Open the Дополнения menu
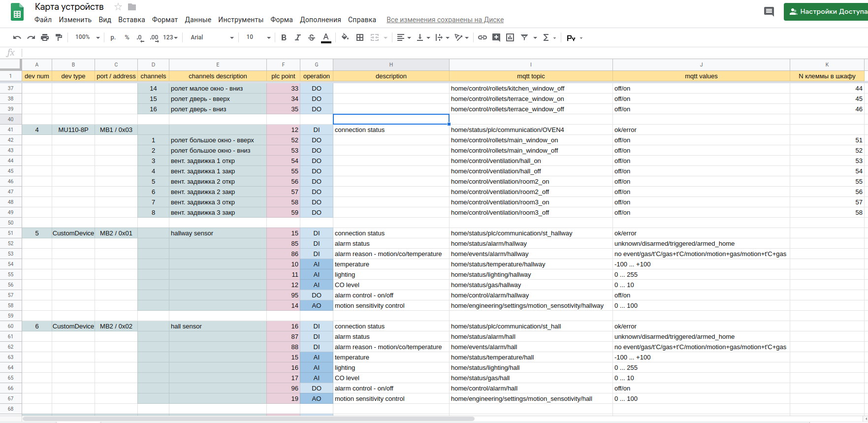 coord(321,20)
